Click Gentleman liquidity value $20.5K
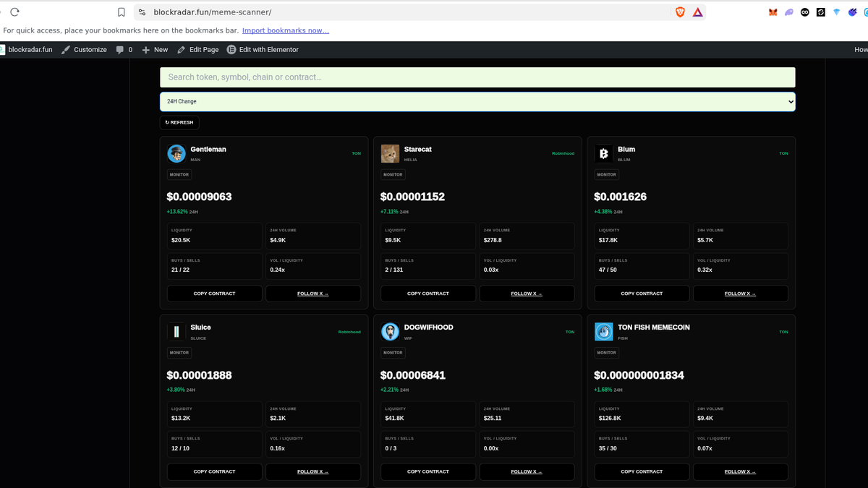 [181, 240]
